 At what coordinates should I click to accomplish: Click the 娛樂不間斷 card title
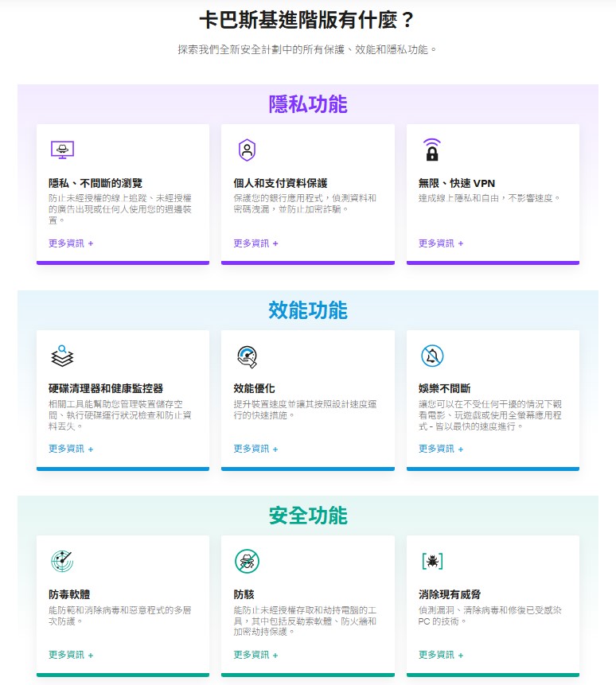coord(444,388)
